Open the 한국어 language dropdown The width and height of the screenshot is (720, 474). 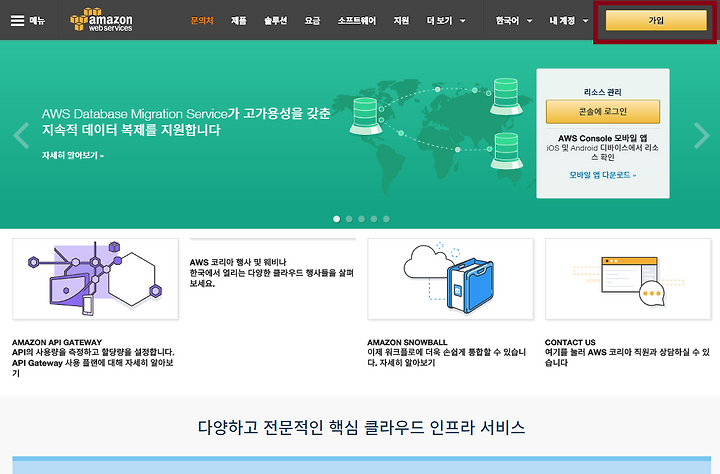tap(514, 21)
